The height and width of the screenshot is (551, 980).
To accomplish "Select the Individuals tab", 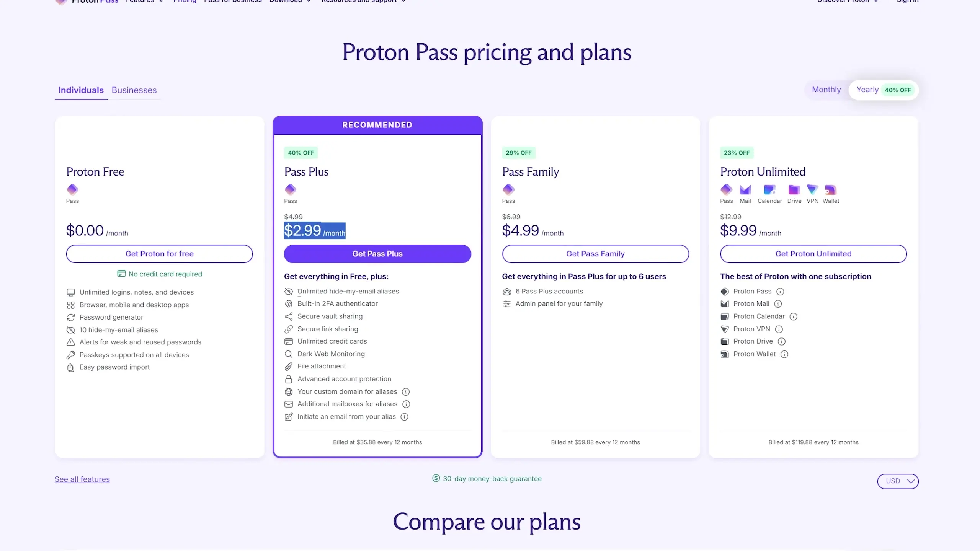I will pyautogui.click(x=81, y=90).
